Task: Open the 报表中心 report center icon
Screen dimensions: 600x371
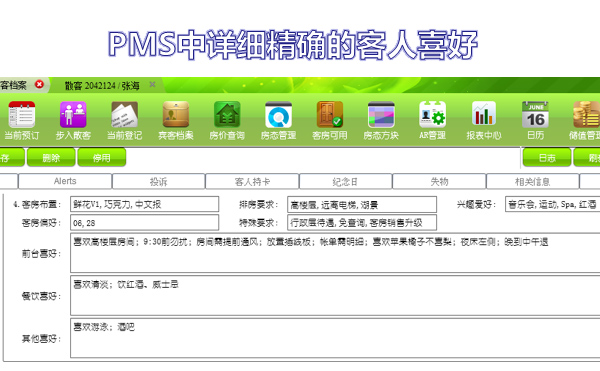Action: 484,115
